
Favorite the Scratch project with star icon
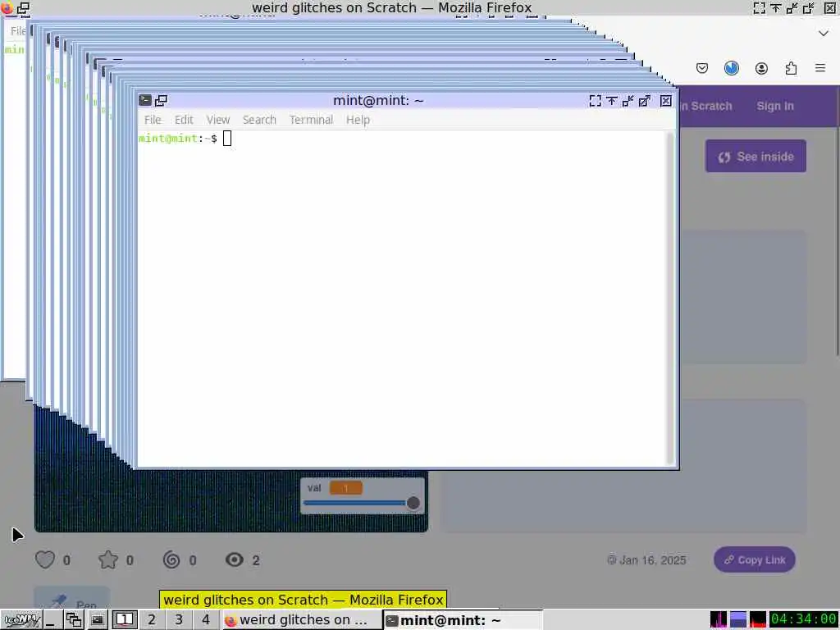point(108,559)
